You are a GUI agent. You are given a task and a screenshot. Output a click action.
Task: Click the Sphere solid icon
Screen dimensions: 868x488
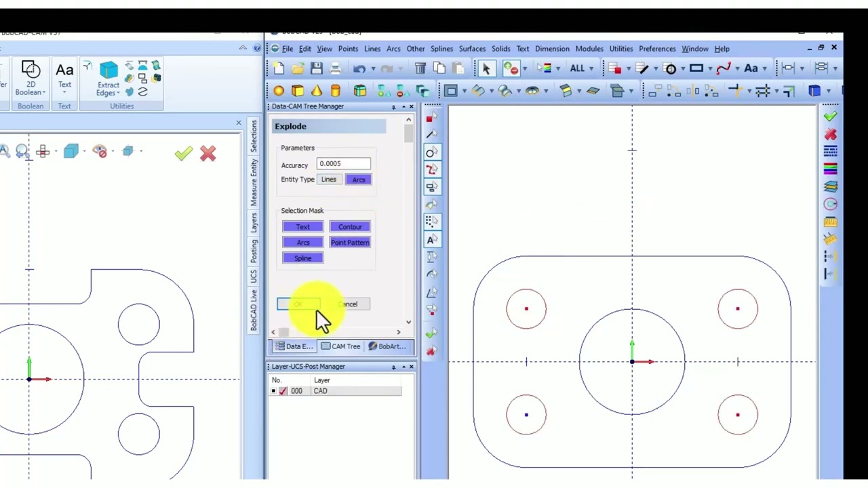[x=279, y=91]
